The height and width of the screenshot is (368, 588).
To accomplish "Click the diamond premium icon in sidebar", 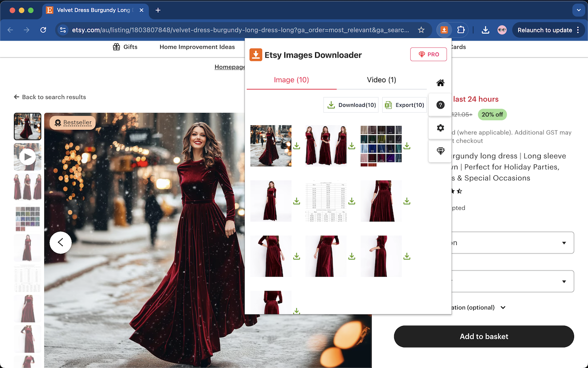I will click(440, 151).
